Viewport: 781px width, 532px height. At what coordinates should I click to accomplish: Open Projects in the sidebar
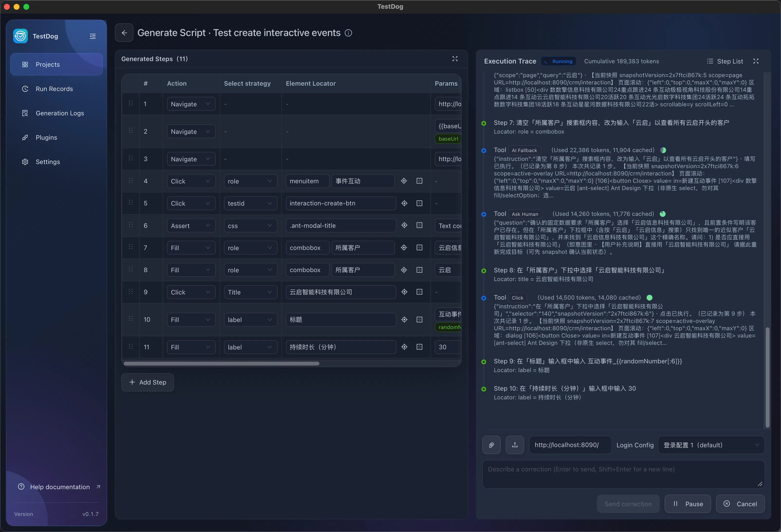56,64
